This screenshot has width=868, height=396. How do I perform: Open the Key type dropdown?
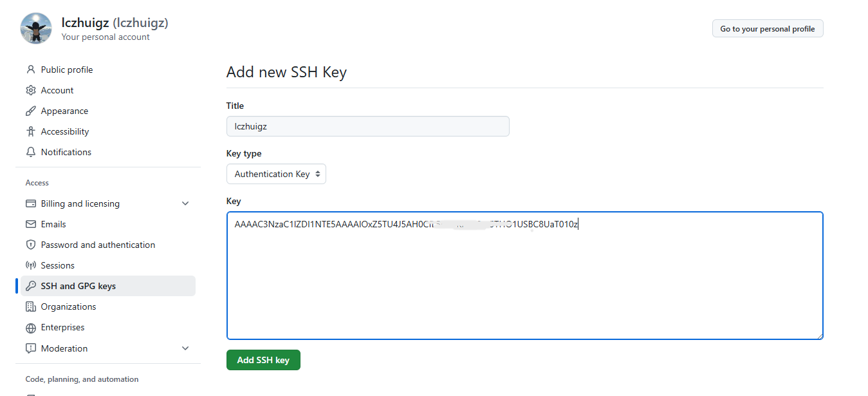tap(276, 174)
